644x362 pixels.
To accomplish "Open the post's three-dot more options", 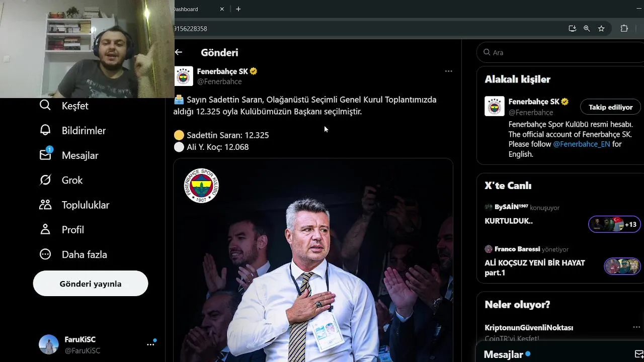I will tap(448, 71).
